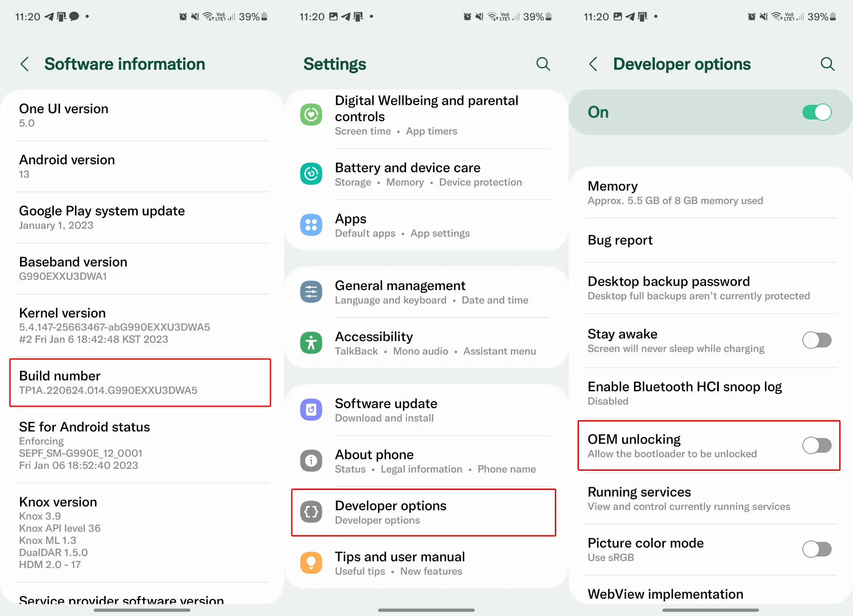Tap signal bars in Settings status bar
The image size is (853, 616).
516,17
